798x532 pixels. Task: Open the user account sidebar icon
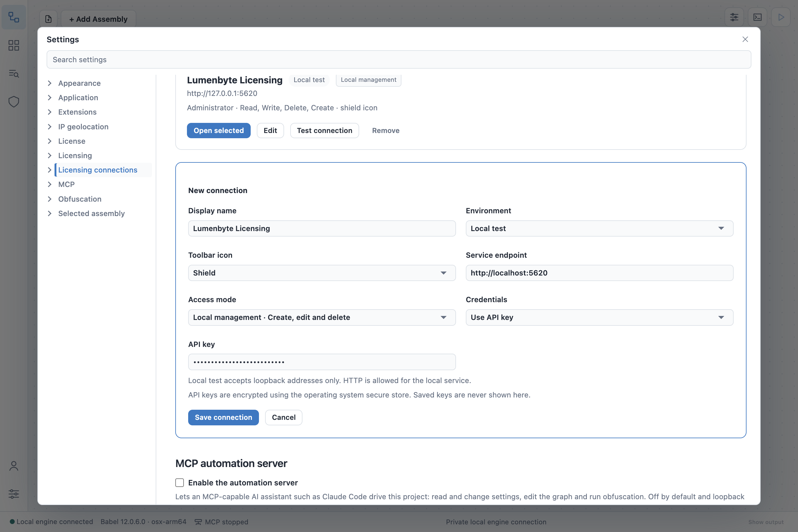[13, 466]
